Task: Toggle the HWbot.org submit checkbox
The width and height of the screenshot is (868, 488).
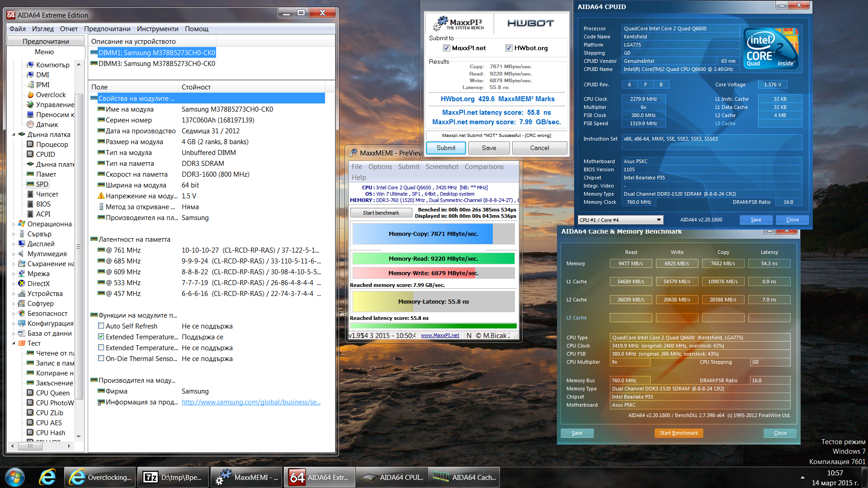Action: pyautogui.click(x=509, y=48)
